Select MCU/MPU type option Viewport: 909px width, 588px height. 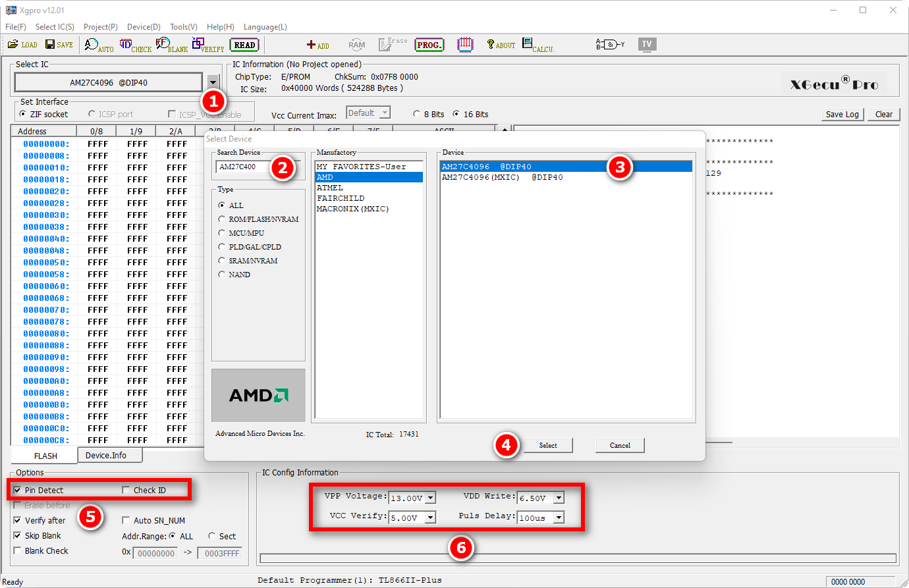pos(241,233)
